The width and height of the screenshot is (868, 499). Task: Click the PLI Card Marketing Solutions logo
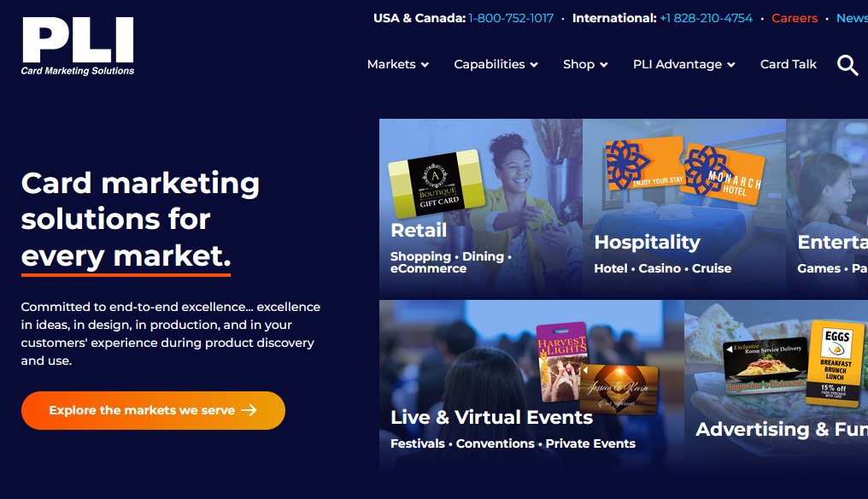[x=78, y=46]
